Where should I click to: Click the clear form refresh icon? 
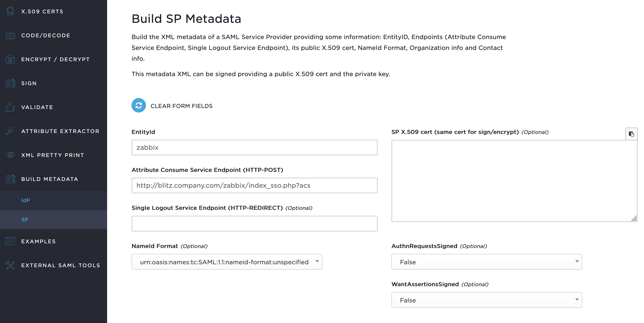click(139, 105)
